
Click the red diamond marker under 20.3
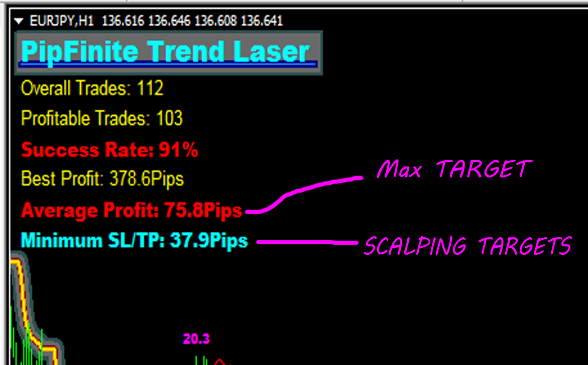click(x=219, y=362)
